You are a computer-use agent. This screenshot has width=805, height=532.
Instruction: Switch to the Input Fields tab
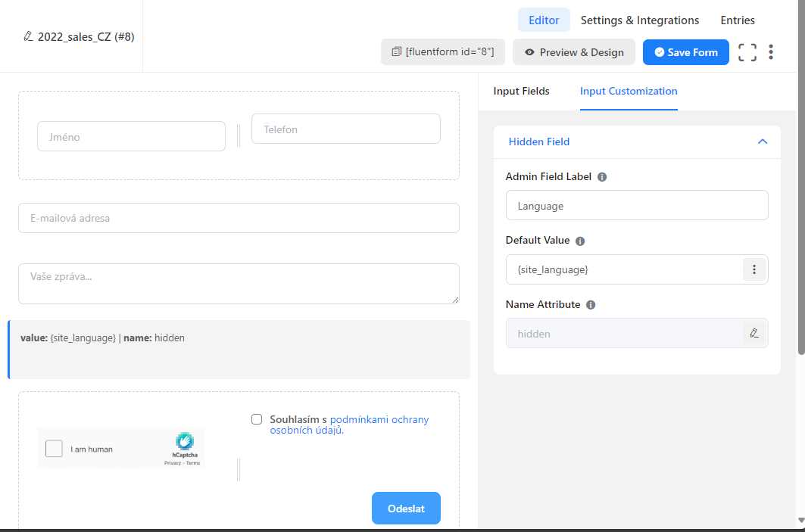pos(521,91)
